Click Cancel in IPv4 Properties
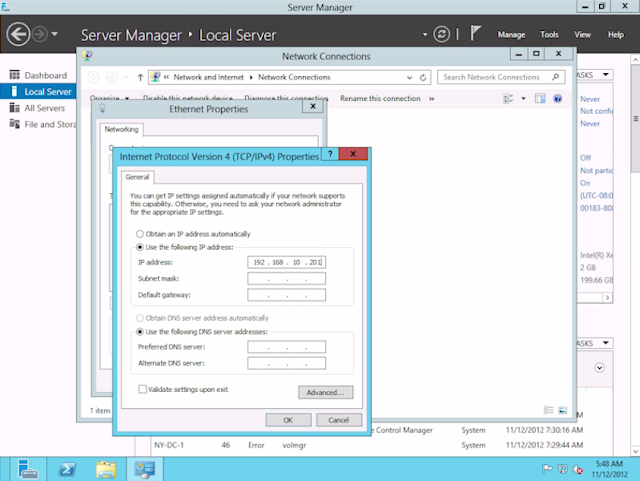The height and width of the screenshot is (481, 640). (339, 420)
